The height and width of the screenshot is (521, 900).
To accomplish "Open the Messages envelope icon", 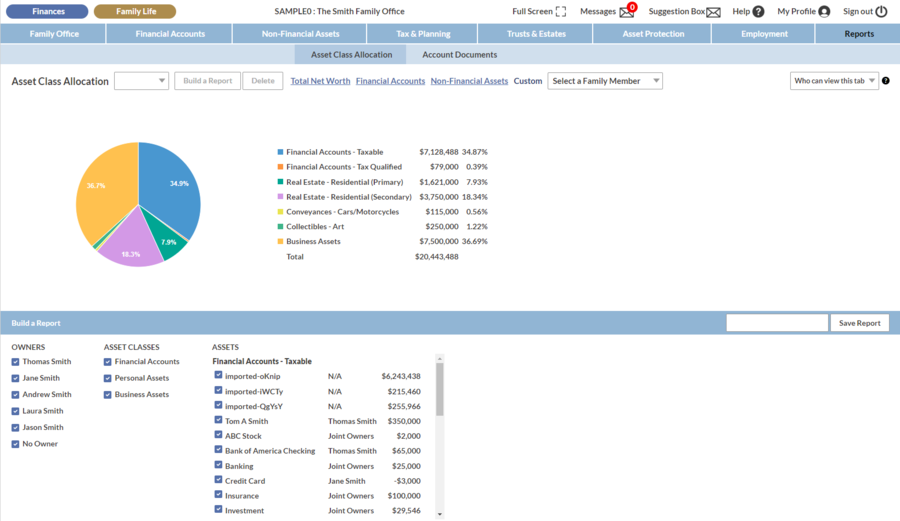I will (x=627, y=12).
